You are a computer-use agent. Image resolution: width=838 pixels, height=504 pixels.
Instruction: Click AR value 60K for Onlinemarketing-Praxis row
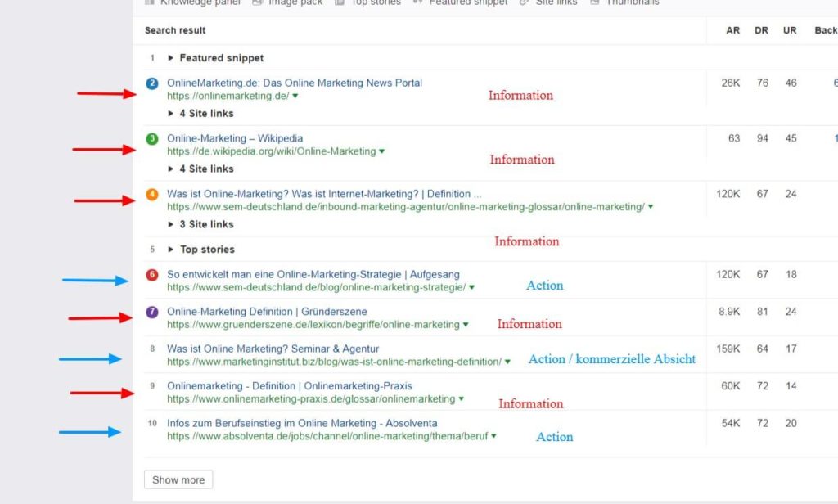731,386
